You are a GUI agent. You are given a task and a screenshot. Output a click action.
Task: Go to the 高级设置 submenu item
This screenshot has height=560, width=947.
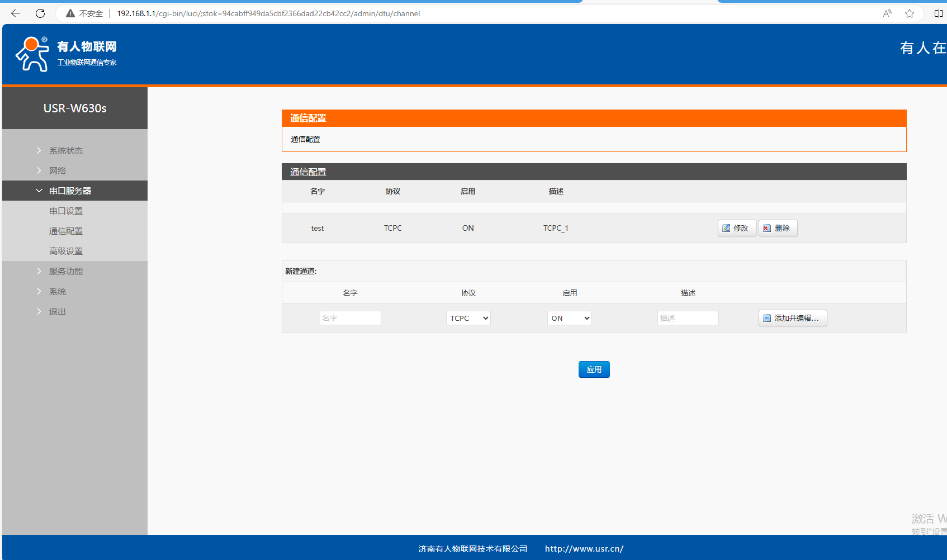point(66,251)
